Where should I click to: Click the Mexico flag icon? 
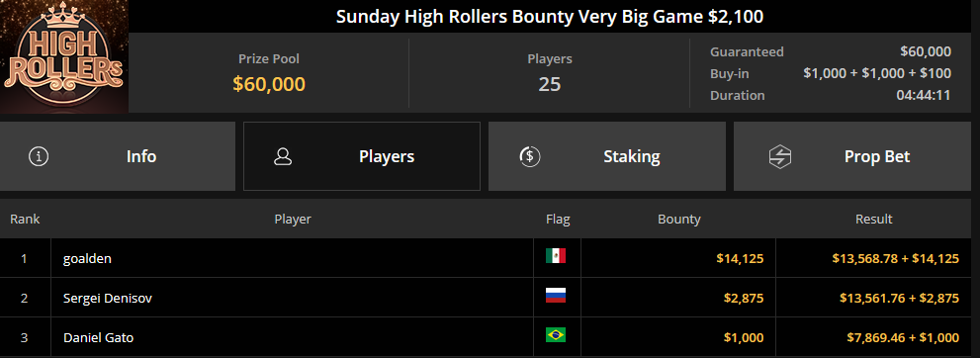coord(556,255)
